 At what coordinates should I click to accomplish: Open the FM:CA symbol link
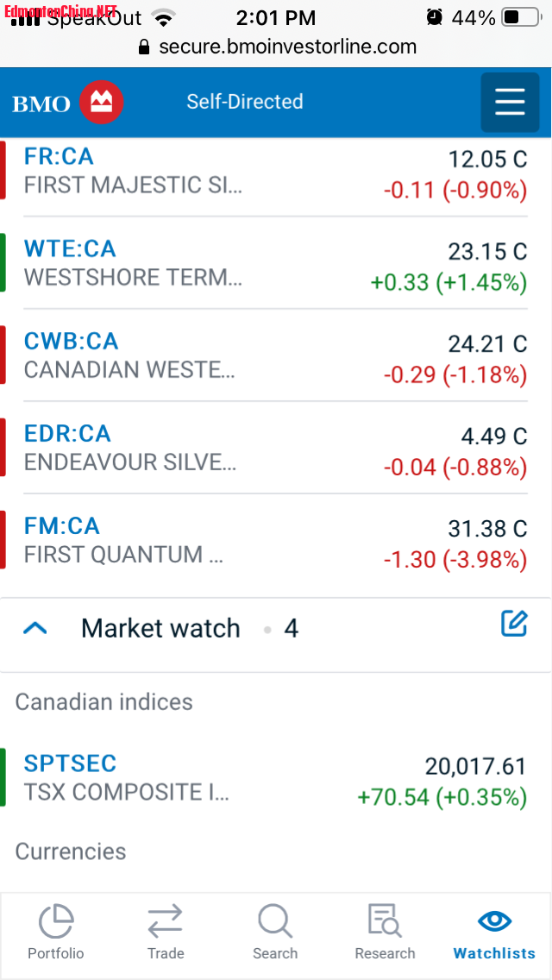pyautogui.click(x=62, y=525)
